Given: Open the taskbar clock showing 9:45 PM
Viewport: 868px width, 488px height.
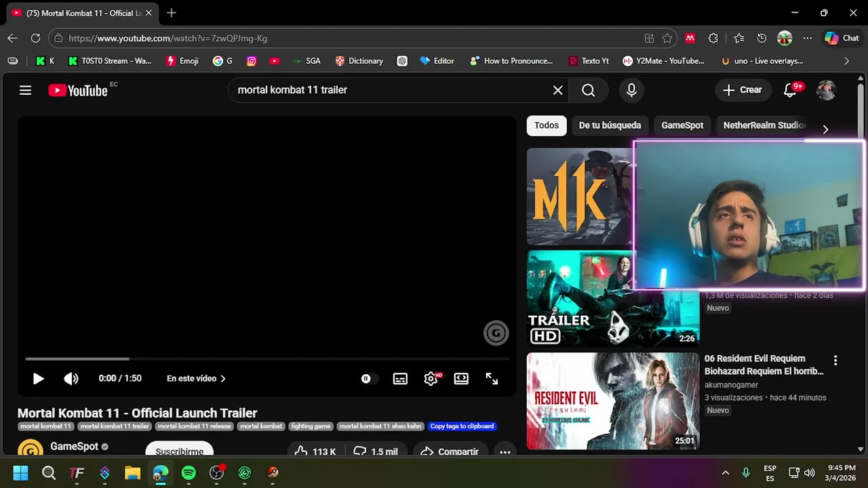Looking at the screenshot, I should click(841, 472).
